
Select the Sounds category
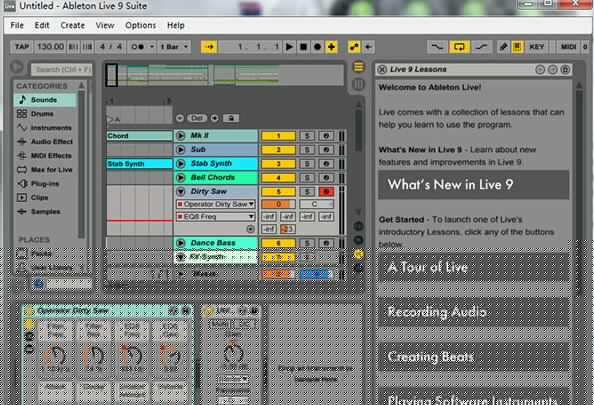click(x=45, y=100)
